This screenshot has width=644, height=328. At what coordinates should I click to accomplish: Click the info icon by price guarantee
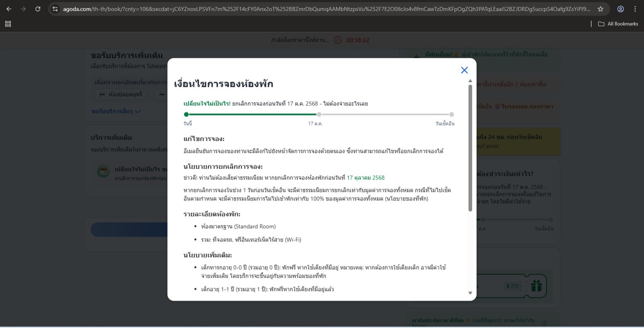coord(544,323)
